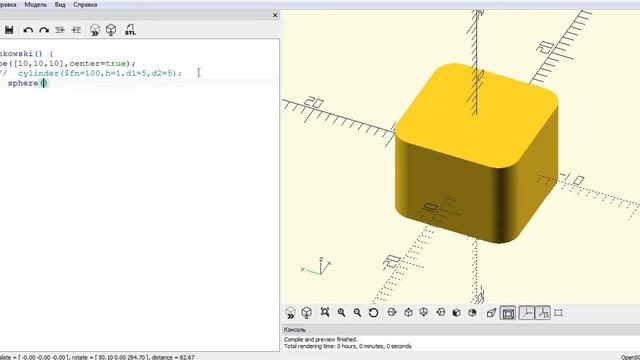This screenshot has height=360, width=640.
Task: Open the Модель menu
Action: point(36,5)
